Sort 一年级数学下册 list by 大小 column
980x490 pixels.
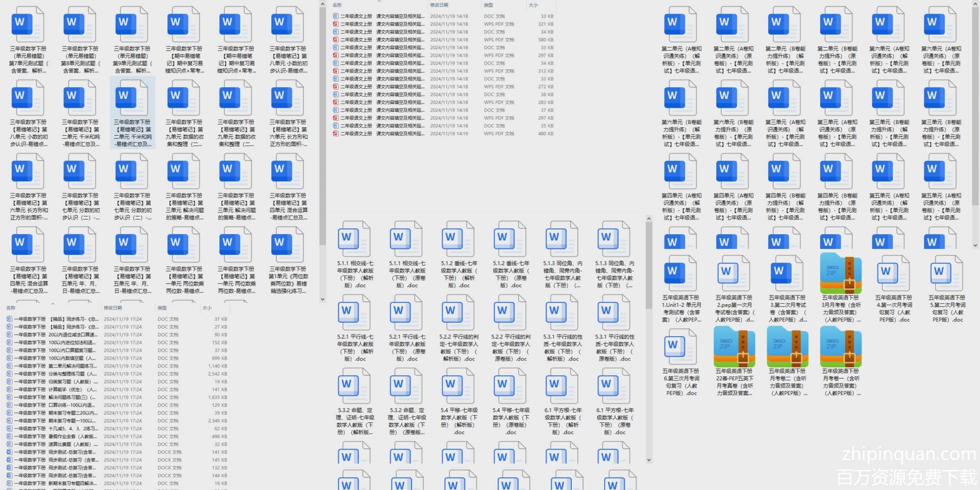tap(207, 308)
